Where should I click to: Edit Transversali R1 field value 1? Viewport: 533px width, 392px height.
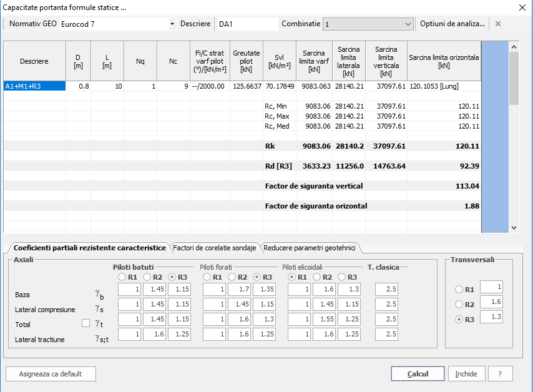[492, 287]
